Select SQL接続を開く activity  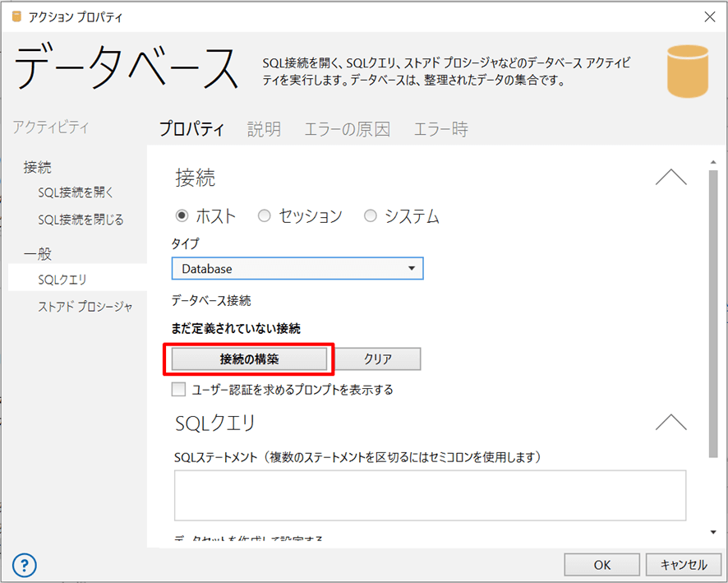pyautogui.click(x=76, y=192)
